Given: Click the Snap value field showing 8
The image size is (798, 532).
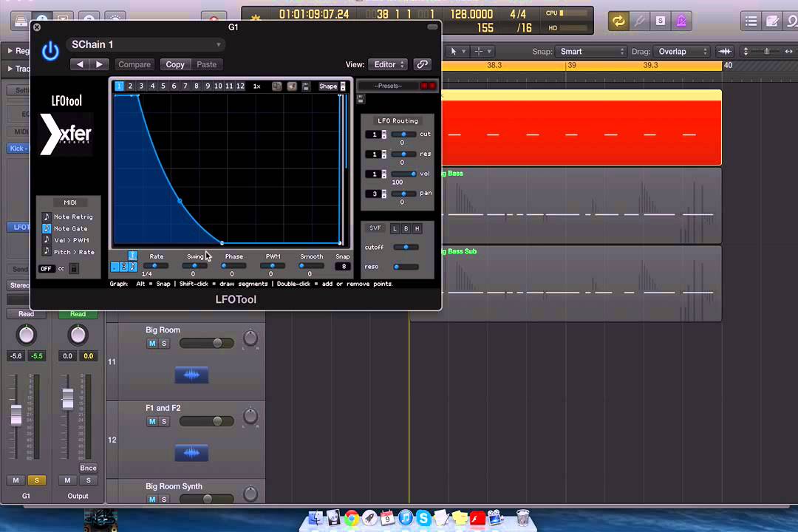Looking at the screenshot, I should pyautogui.click(x=344, y=266).
